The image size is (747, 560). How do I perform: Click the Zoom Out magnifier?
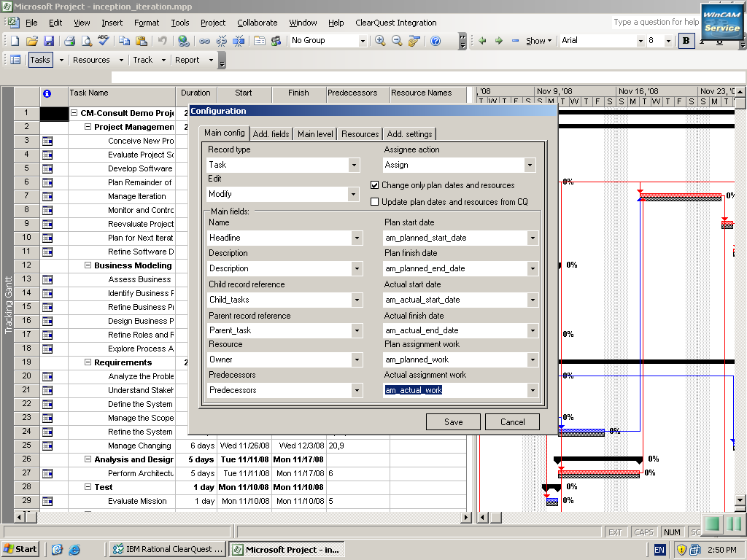[397, 41]
